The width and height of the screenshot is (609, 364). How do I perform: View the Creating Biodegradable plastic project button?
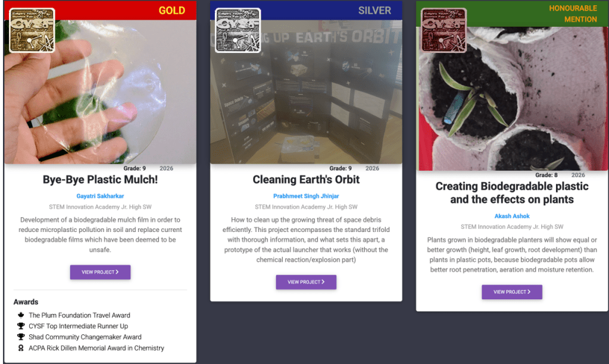512,292
